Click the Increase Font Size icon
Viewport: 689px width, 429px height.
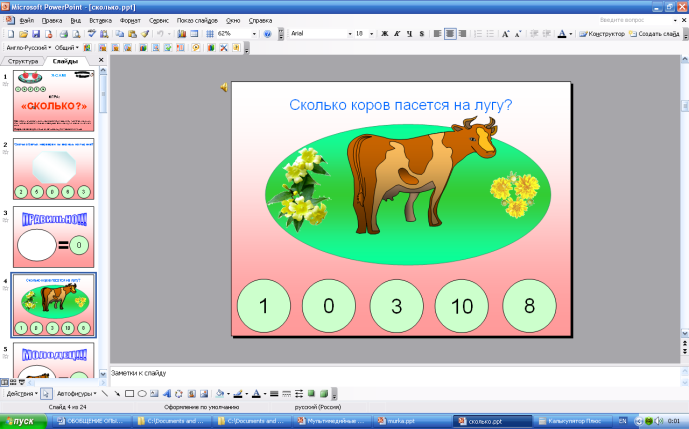point(505,33)
